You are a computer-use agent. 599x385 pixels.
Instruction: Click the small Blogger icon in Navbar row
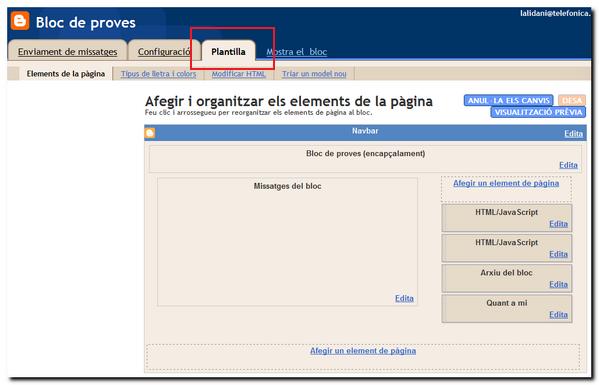coord(150,133)
